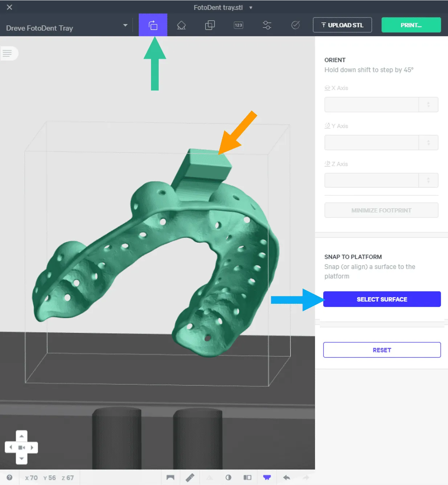The image size is (448, 485).
Task: Click the warning triangle icon in bottom bar
Action: 209,477
